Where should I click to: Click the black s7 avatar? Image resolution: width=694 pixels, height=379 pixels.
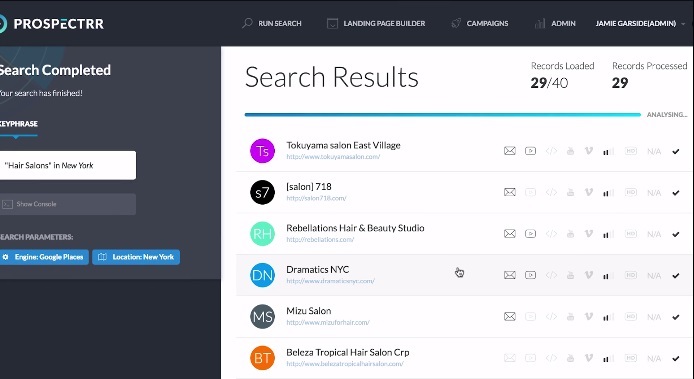point(262,192)
